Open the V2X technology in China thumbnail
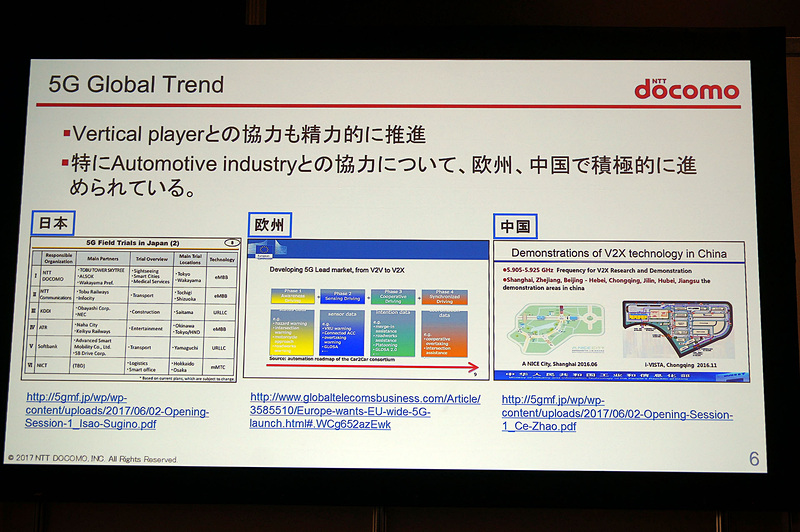 pos(621,311)
